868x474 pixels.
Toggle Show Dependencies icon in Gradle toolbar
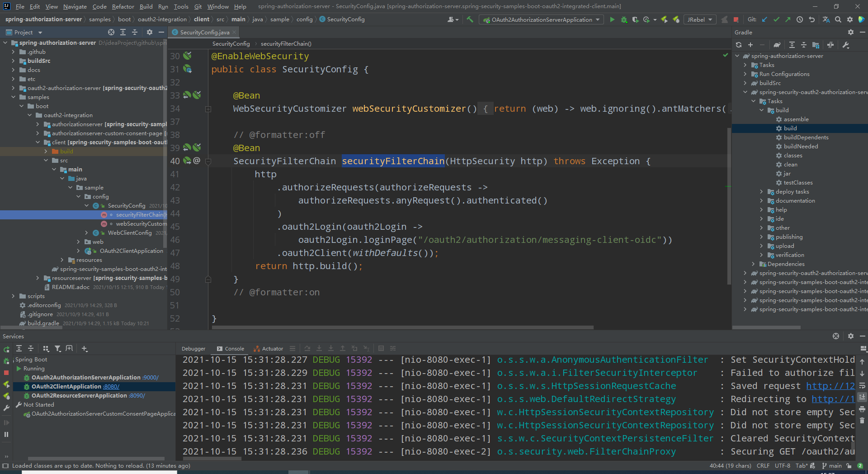(816, 45)
